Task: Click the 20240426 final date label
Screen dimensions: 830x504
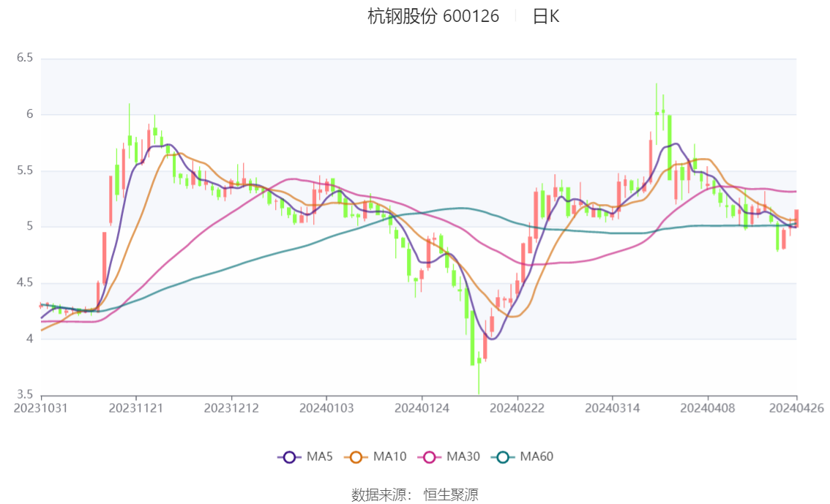Action: click(796, 408)
